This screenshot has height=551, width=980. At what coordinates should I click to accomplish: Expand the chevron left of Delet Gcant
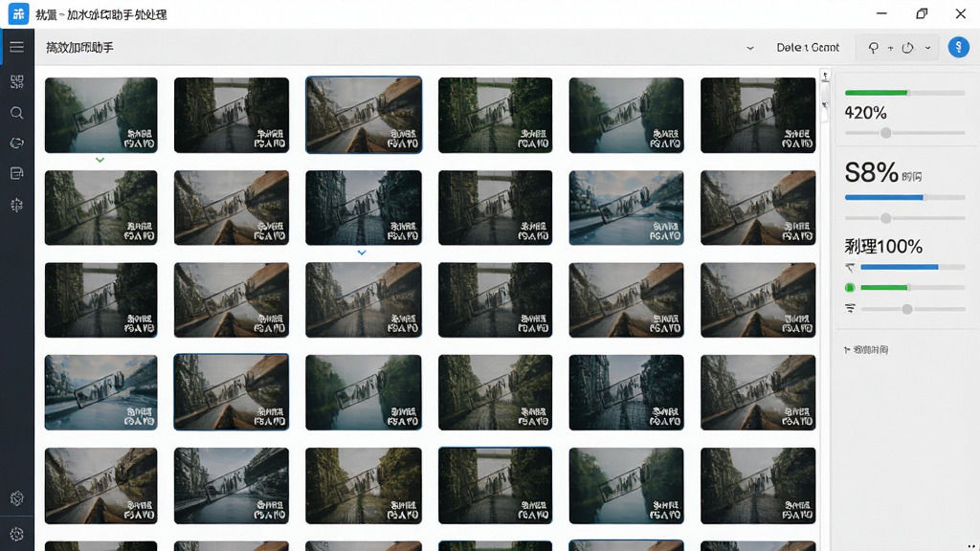click(750, 48)
